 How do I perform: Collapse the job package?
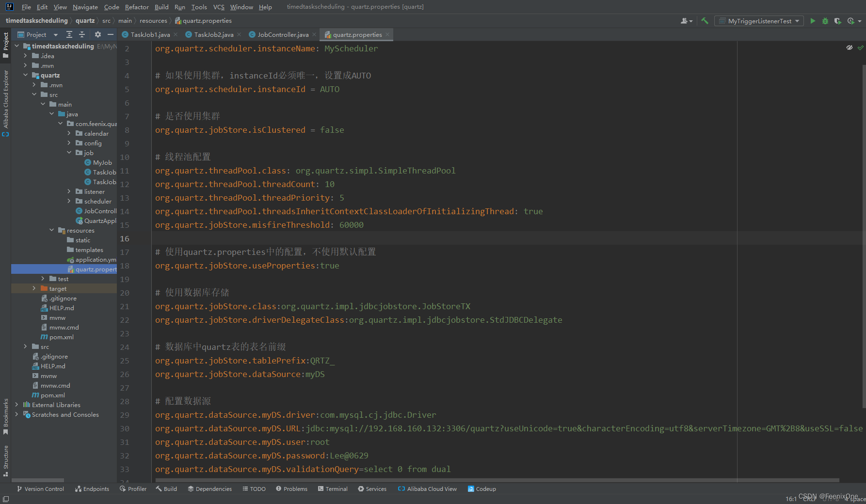(x=69, y=153)
